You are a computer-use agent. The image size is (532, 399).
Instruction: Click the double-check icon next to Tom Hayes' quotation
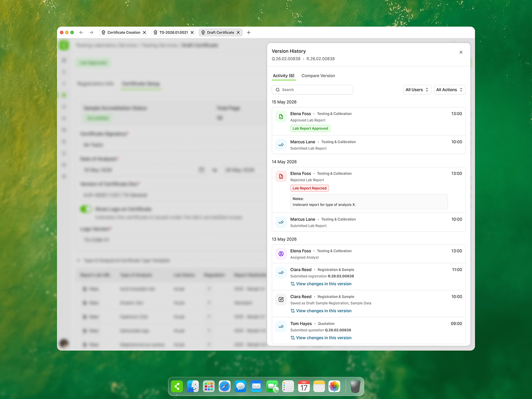[281, 327]
